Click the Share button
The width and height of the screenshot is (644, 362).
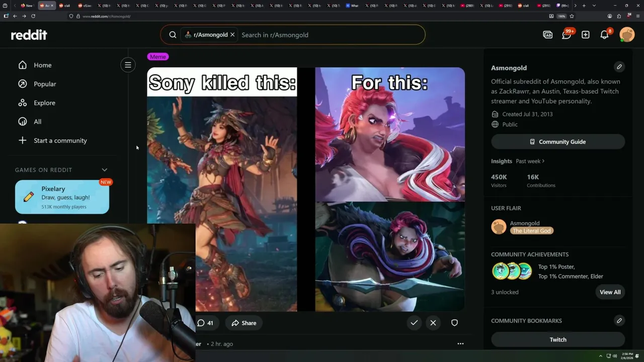click(244, 323)
